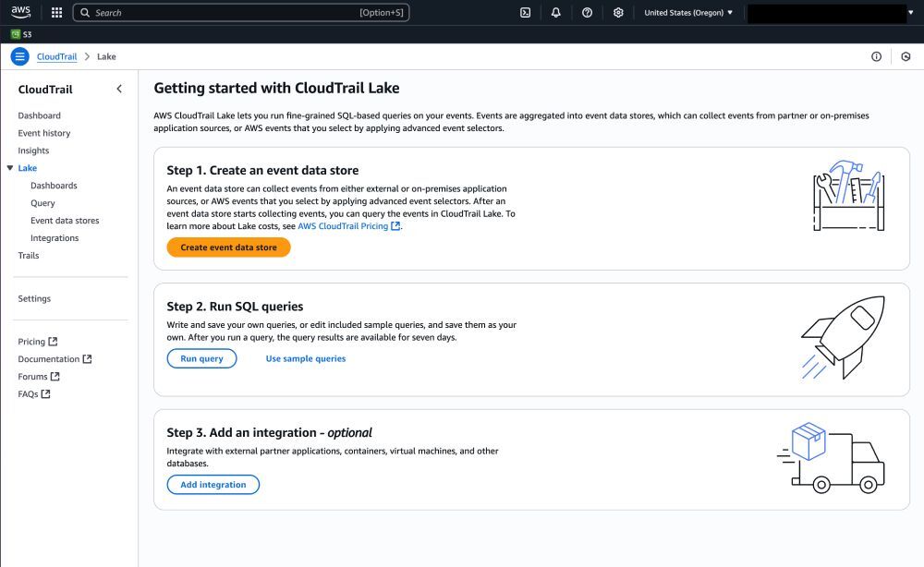Collapse the Lake section in the sidebar
Viewport: 924px width, 567px height.
point(8,167)
